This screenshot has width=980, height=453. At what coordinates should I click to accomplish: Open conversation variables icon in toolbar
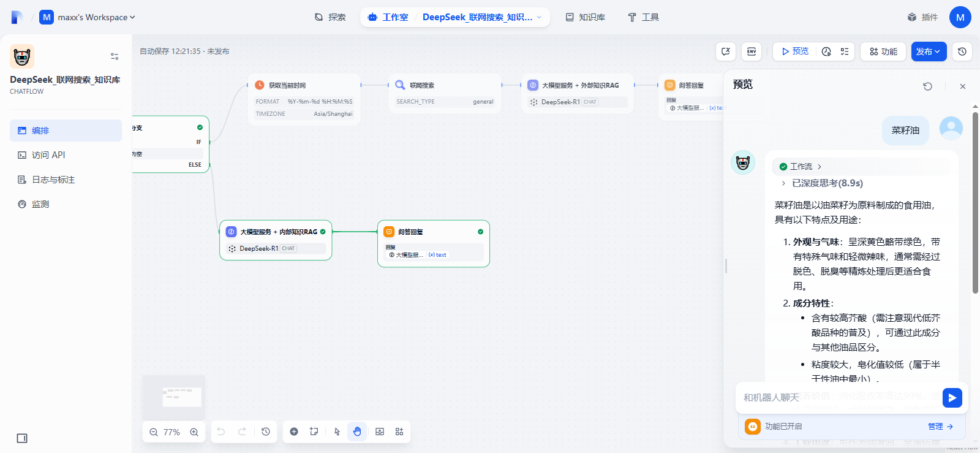726,51
